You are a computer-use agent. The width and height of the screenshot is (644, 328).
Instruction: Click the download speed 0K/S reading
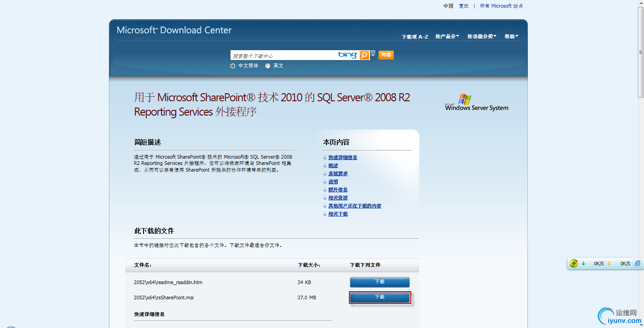(599, 263)
